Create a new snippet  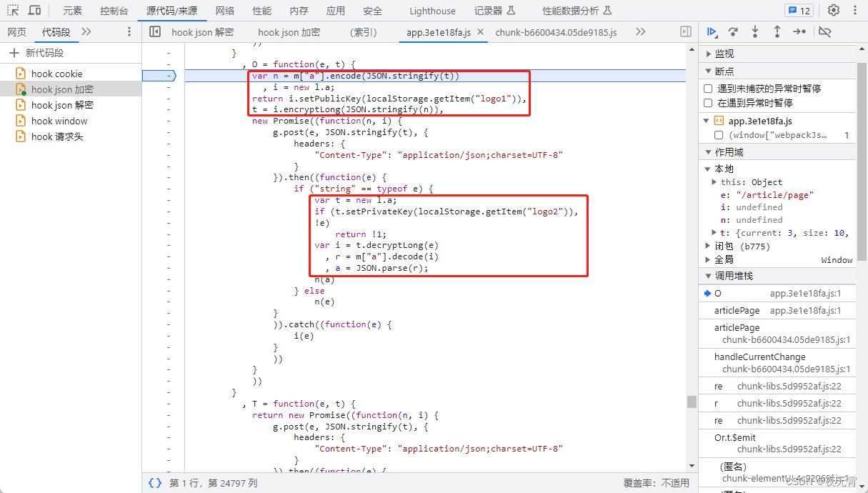click(x=36, y=53)
